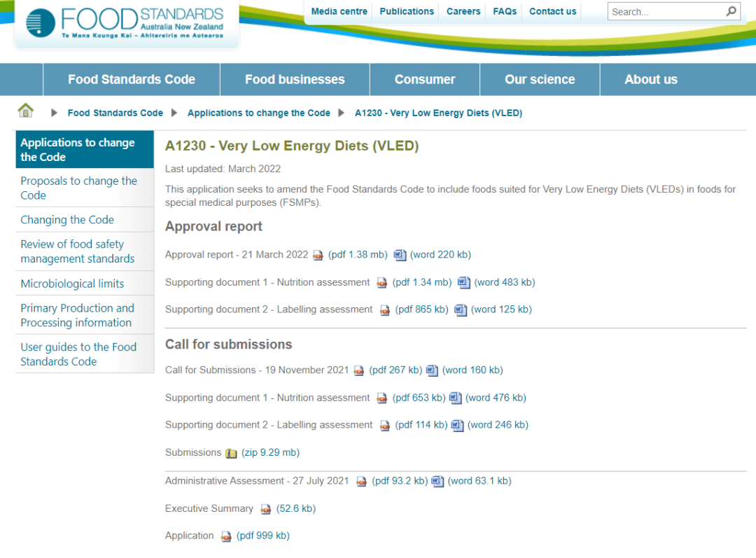Click PDF icon beside Approval report
This screenshot has height=558, width=756.
click(x=318, y=256)
